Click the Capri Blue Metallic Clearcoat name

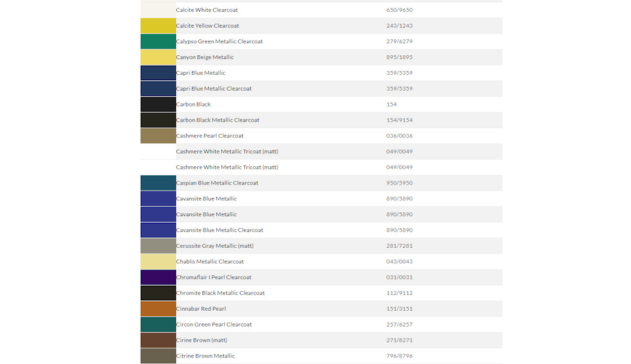click(214, 89)
